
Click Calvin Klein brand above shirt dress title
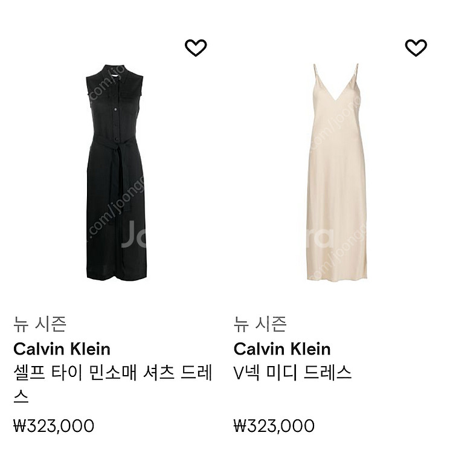(x=62, y=349)
